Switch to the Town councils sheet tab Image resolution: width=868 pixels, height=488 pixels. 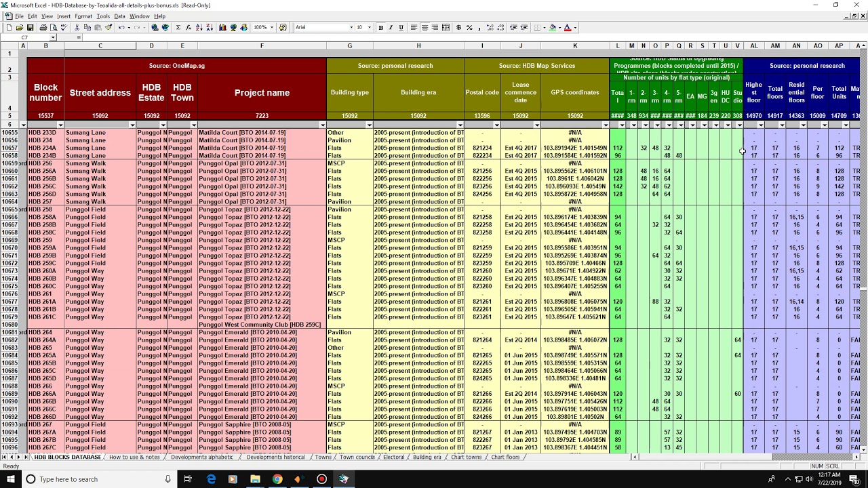(x=357, y=457)
